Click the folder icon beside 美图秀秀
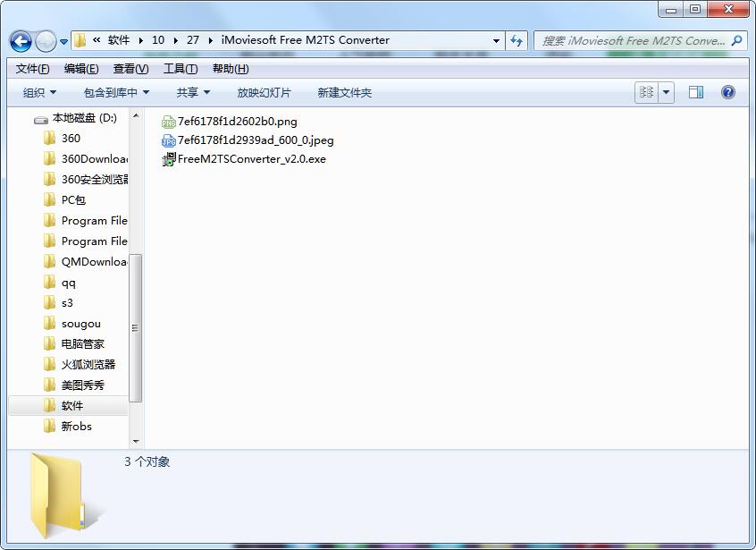 (49, 385)
